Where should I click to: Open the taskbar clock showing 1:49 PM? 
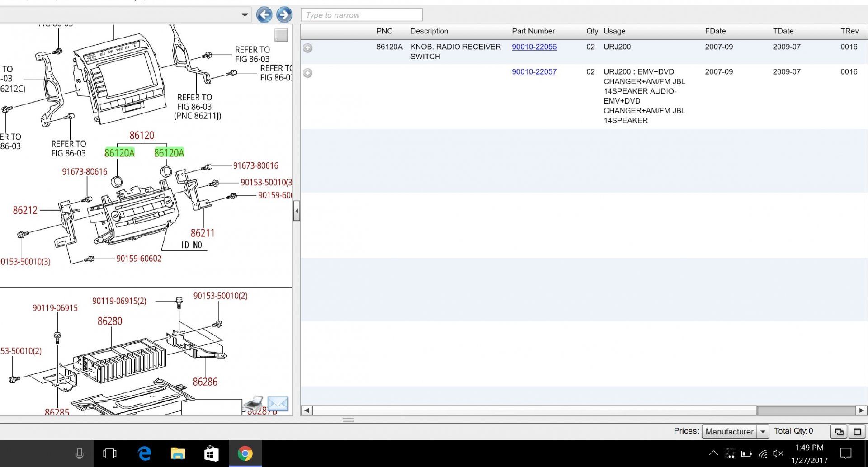(809, 454)
